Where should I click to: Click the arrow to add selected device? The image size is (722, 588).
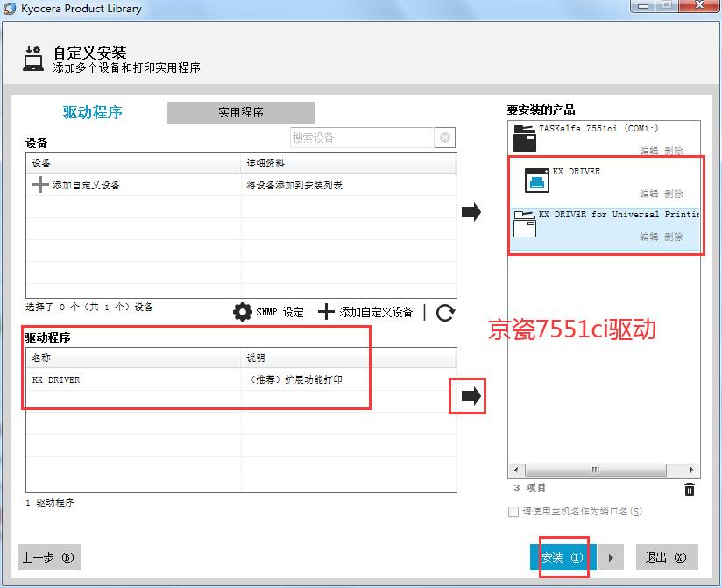[471, 212]
